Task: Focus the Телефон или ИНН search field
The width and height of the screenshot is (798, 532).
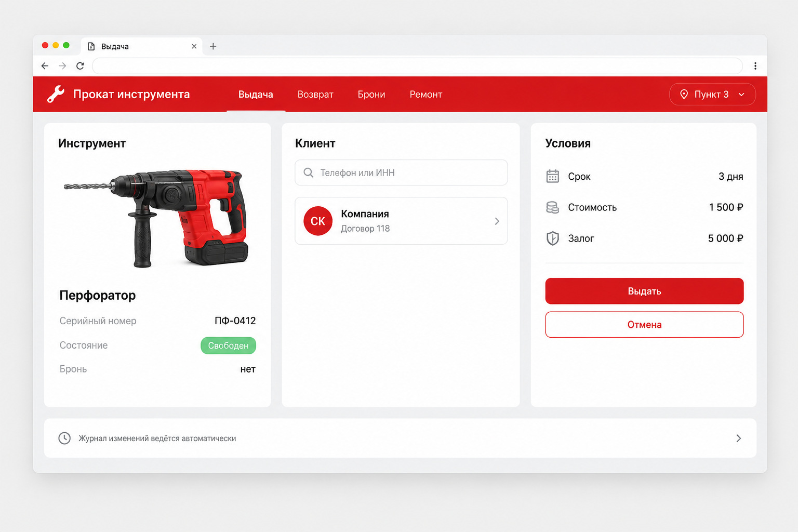Action: [x=401, y=172]
